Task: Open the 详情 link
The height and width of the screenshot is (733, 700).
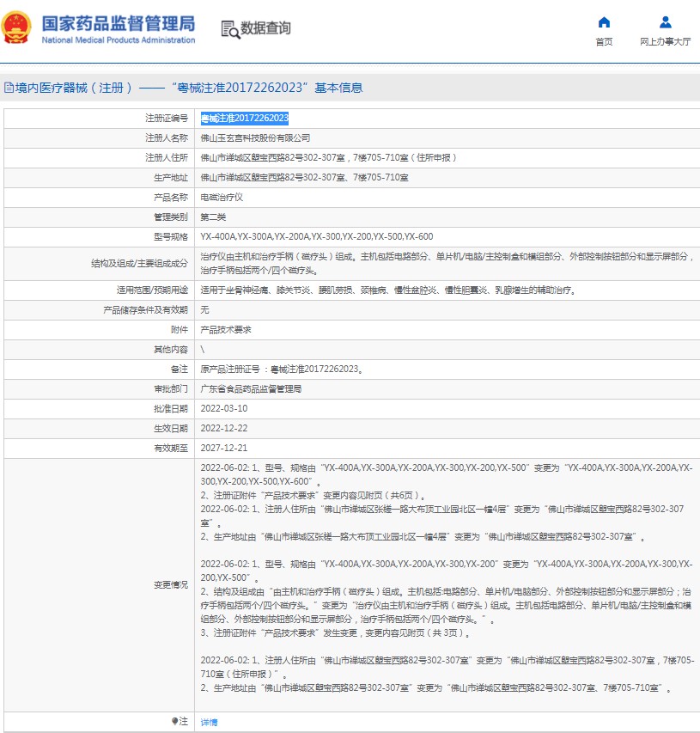Action: pyautogui.click(x=209, y=722)
